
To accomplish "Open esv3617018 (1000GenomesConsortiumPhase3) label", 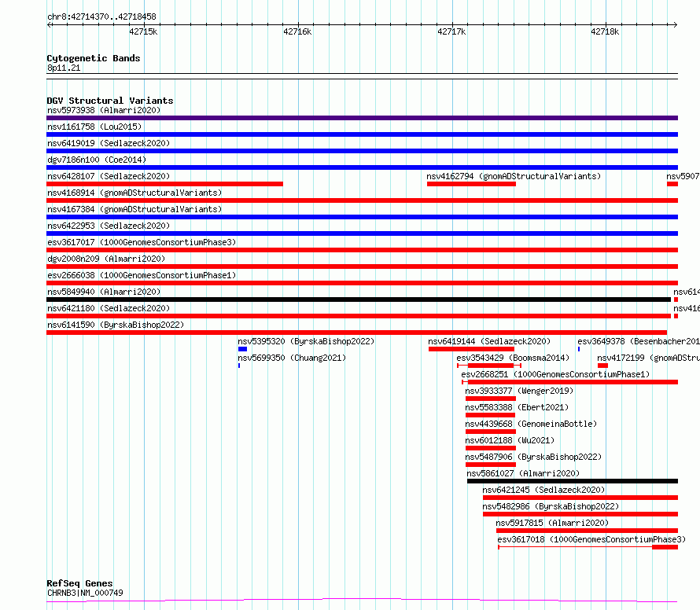I will (x=591, y=539).
